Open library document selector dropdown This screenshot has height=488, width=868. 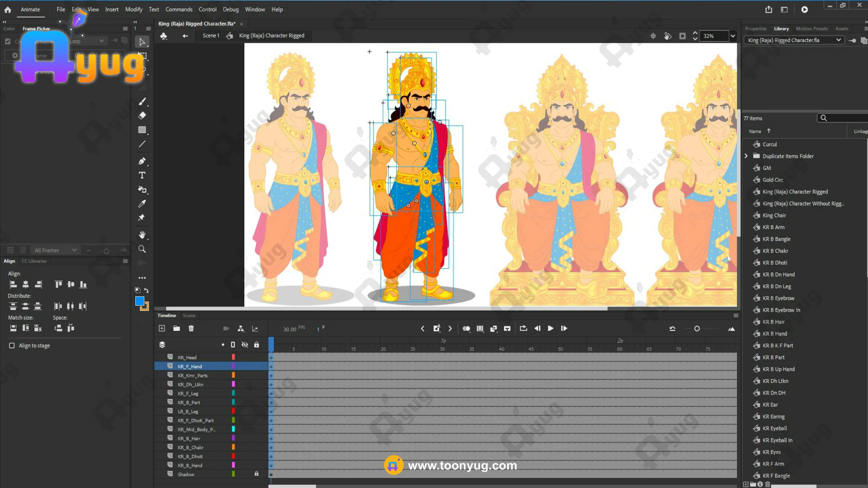(839, 40)
